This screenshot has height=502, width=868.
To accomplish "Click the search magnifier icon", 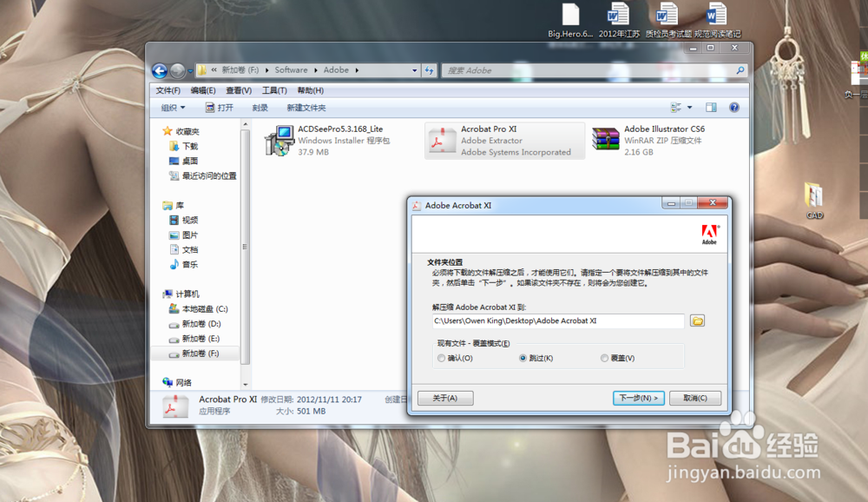I will coord(740,70).
